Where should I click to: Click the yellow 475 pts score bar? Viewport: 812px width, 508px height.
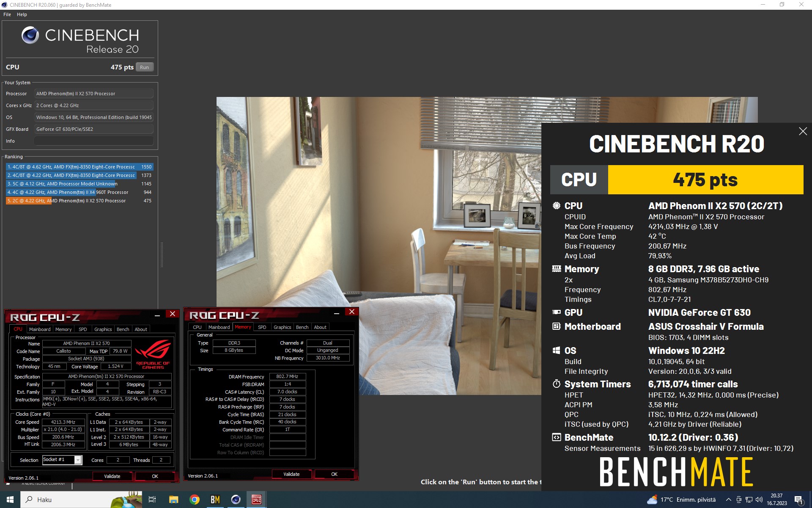[x=705, y=180]
